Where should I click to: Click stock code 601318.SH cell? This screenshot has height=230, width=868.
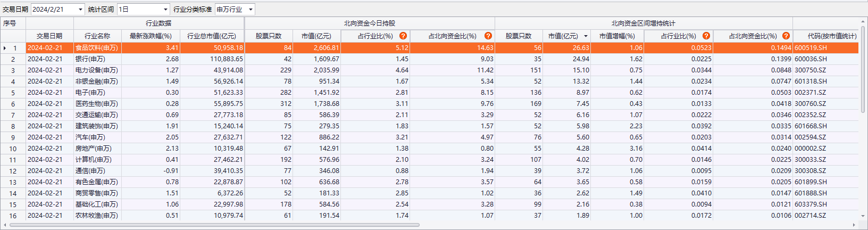click(x=811, y=81)
